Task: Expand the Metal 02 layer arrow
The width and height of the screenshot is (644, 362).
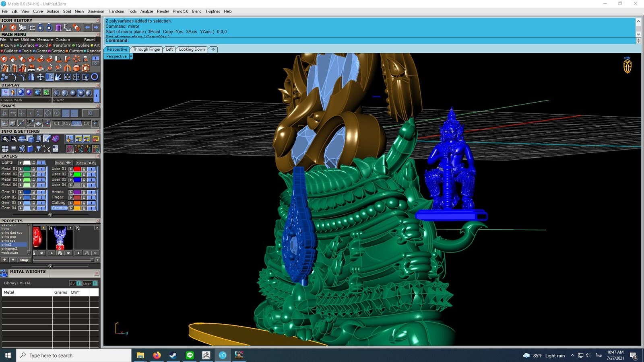Action: [x=21, y=174]
